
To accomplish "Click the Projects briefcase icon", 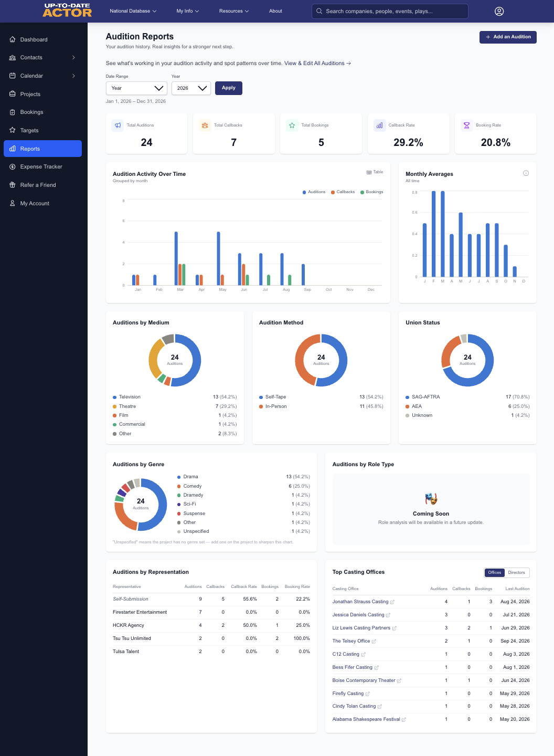I will coord(13,94).
